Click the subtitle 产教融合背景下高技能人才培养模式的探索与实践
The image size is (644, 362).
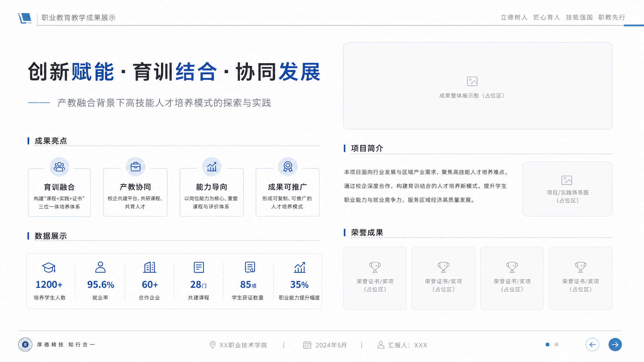[164, 103]
